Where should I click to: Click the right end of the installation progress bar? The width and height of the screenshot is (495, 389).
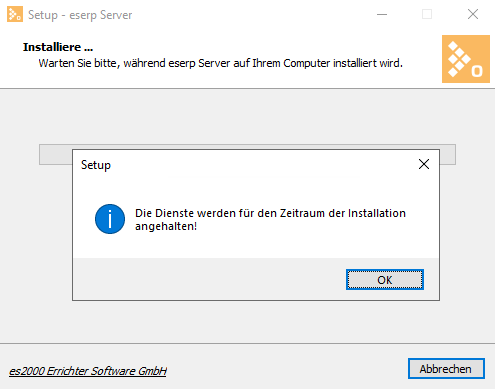click(x=448, y=154)
